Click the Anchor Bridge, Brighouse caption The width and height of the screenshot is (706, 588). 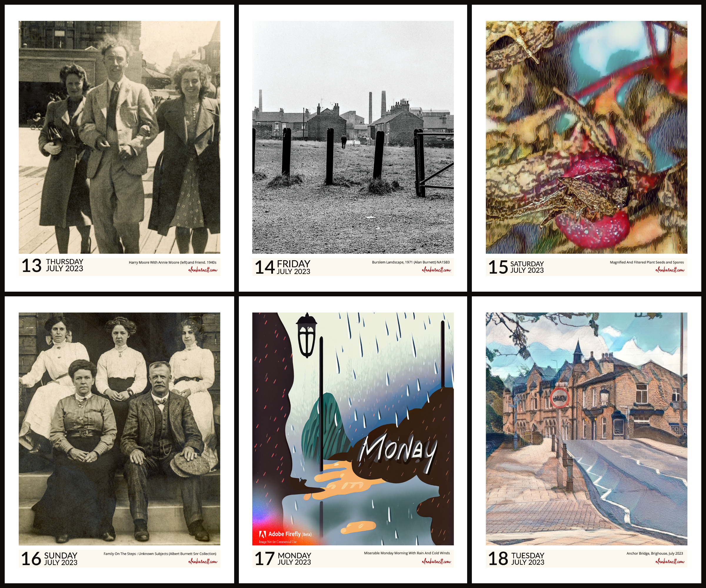[x=655, y=553]
